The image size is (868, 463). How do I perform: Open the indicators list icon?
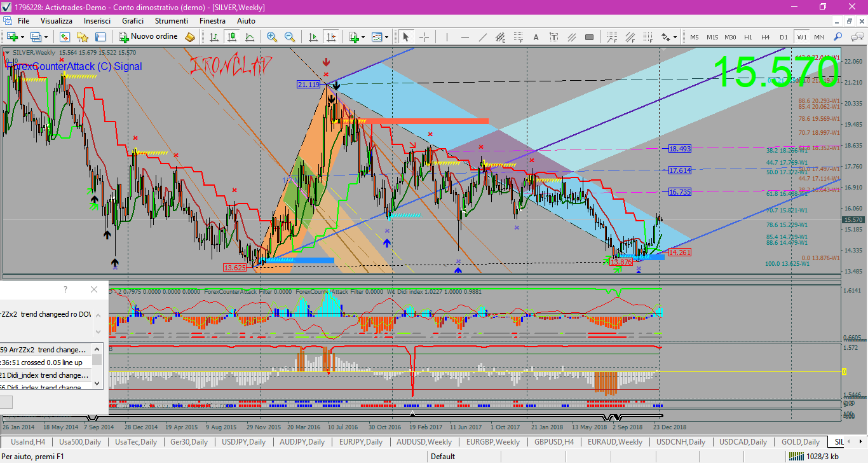click(x=353, y=37)
